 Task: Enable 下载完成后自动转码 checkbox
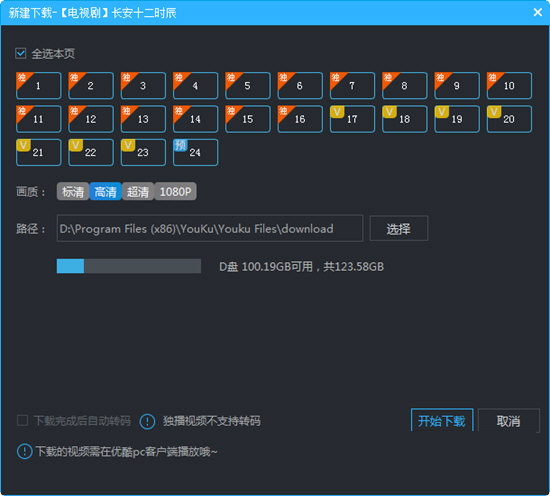click(22, 420)
